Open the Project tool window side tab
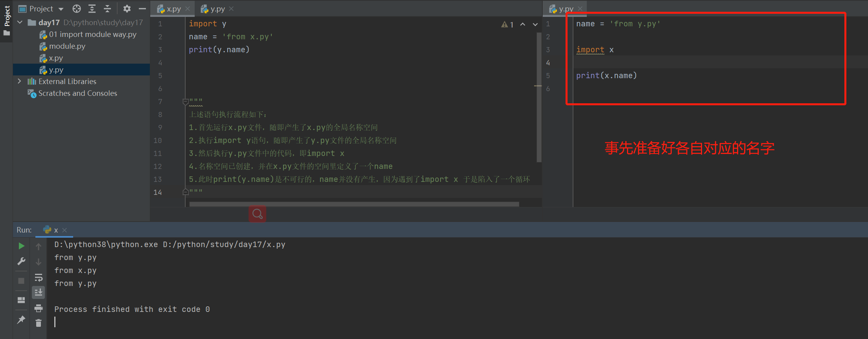This screenshot has height=339, width=868. tap(7, 20)
